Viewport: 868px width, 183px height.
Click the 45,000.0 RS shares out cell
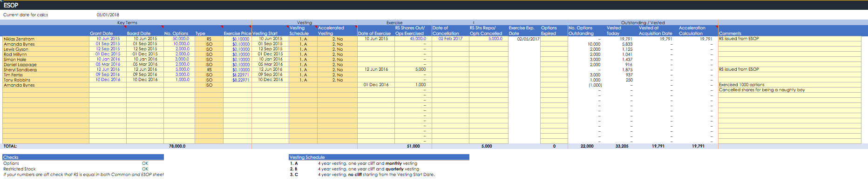tap(413, 39)
